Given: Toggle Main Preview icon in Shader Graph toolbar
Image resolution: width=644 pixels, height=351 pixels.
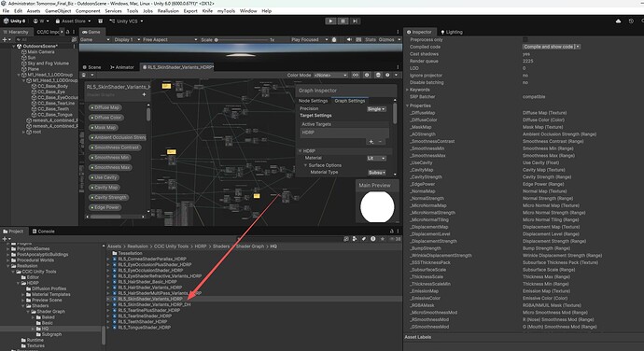Looking at the screenshot, I should click(378, 76).
